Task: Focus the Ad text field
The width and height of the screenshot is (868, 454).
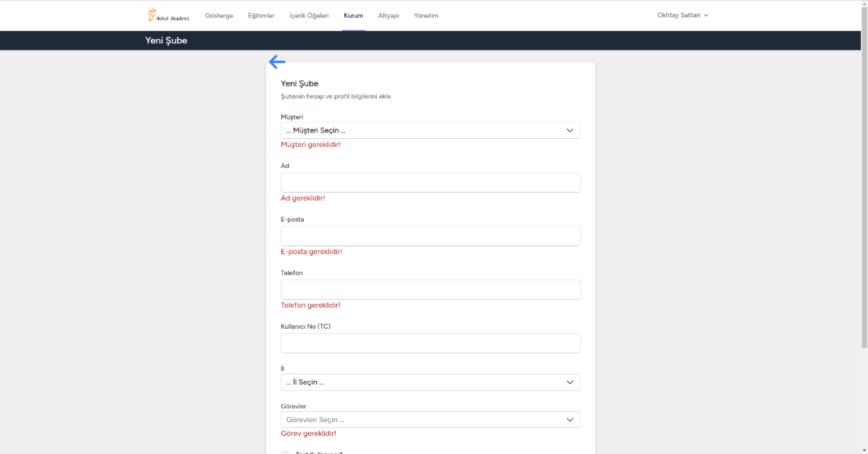Action: pos(430,182)
